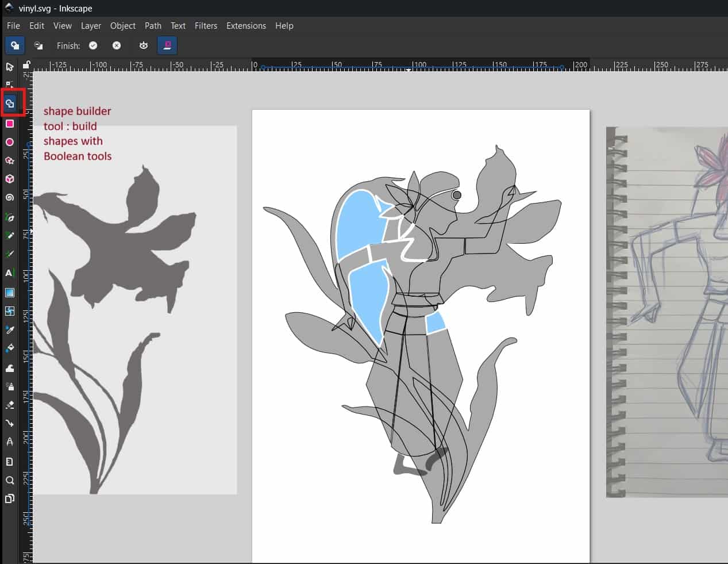
Task: Select the Zoom magnifier tool
Action: 10,480
